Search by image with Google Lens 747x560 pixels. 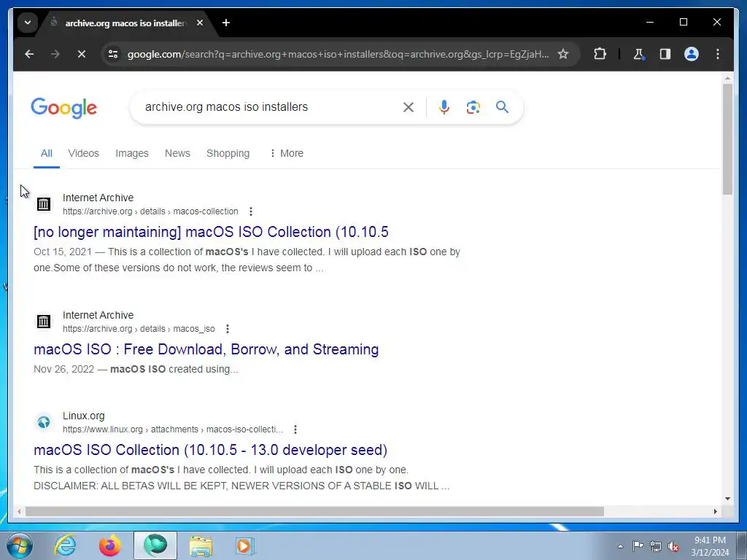473,107
